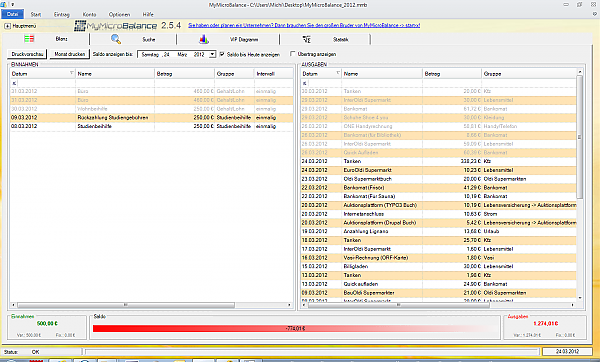The image size is (600, 362).
Task: Click the Ausgaben list scroll-down arrow
Action: 580,297
